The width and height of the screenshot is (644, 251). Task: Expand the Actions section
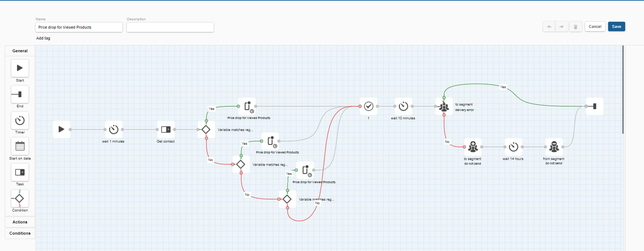(20, 222)
